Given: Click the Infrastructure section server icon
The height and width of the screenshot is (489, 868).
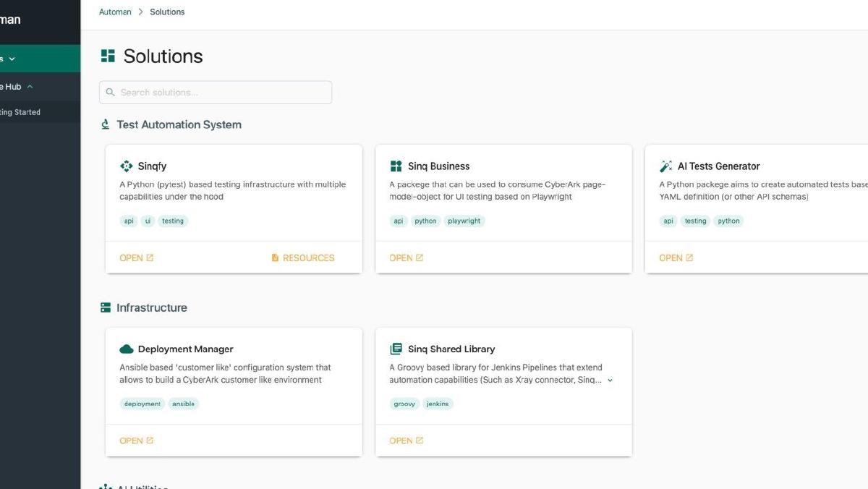Looking at the screenshot, I should tap(106, 307).
